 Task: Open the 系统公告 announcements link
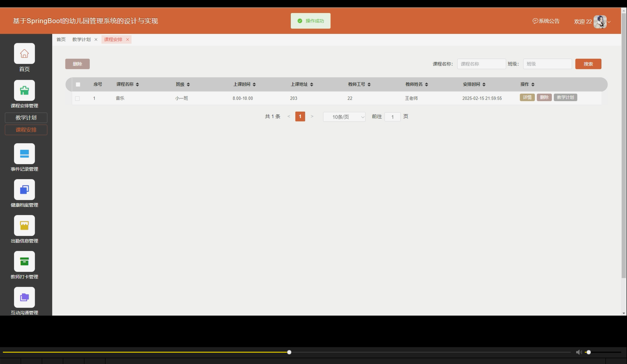pyautogui.click(x=546, y=21)
